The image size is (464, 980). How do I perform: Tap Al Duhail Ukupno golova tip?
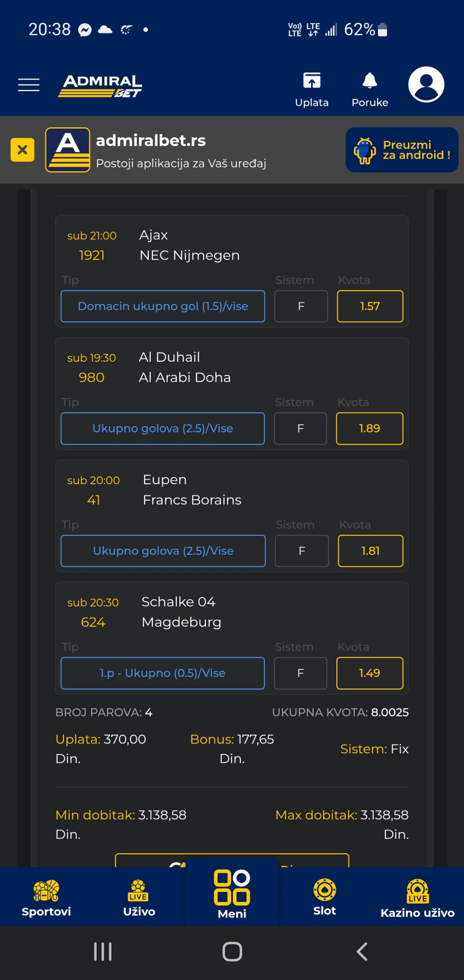point(162,429)
